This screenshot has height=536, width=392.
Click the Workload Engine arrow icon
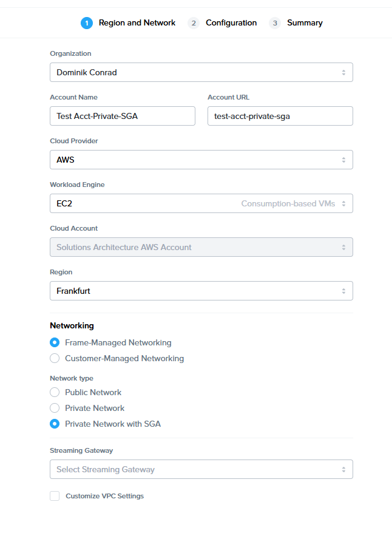coord(343,203)
